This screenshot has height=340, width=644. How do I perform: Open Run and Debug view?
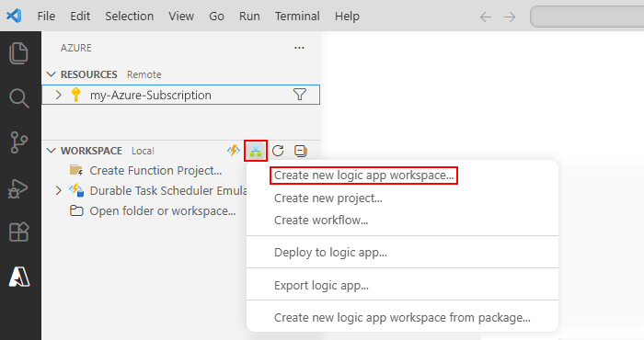[x=18, y=188]
